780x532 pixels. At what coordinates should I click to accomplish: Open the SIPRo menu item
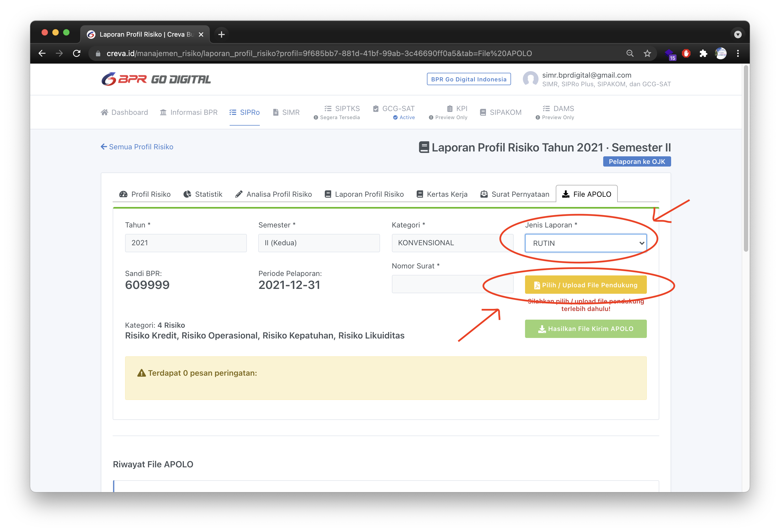pyautogui.click(x=244, y=112)
